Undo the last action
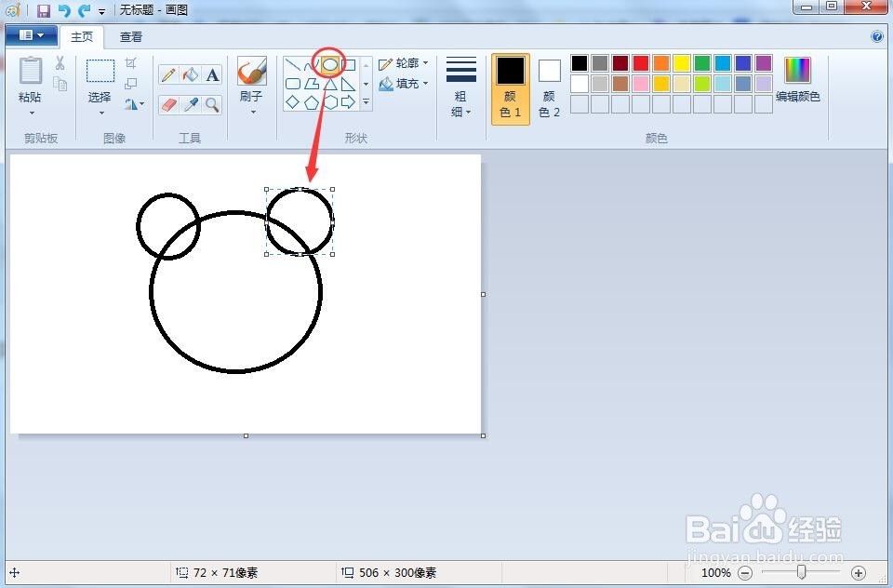Image resolution: width=893 pixels, height=588 pixels. [x=64, y=10]
